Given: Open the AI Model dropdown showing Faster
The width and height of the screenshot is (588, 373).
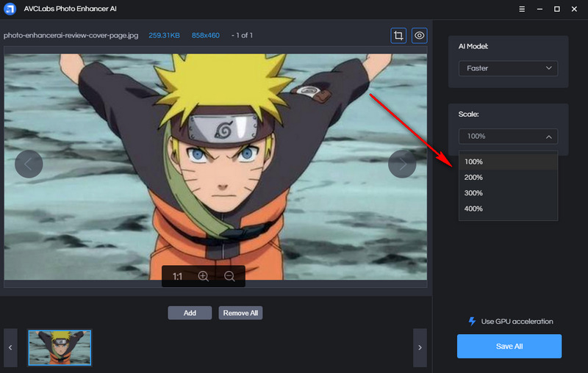Looking at the screenshot, I should pos(508,68).
